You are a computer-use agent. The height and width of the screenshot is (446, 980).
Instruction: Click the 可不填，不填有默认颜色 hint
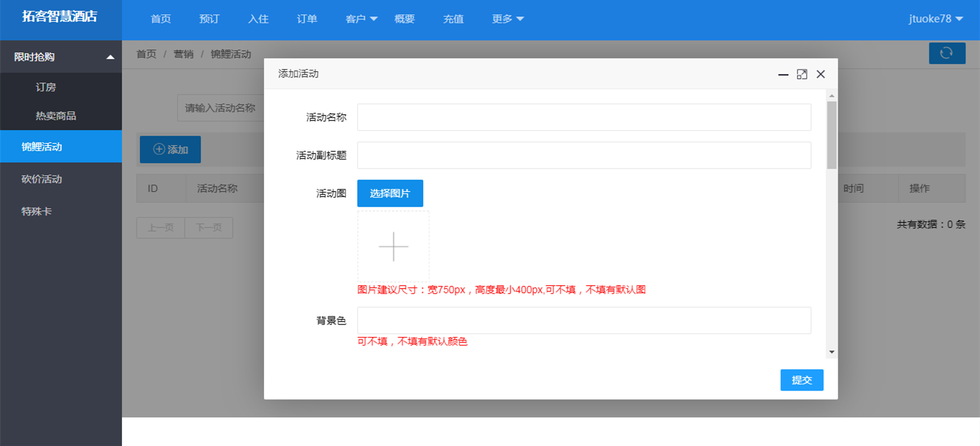coord(413,341)
